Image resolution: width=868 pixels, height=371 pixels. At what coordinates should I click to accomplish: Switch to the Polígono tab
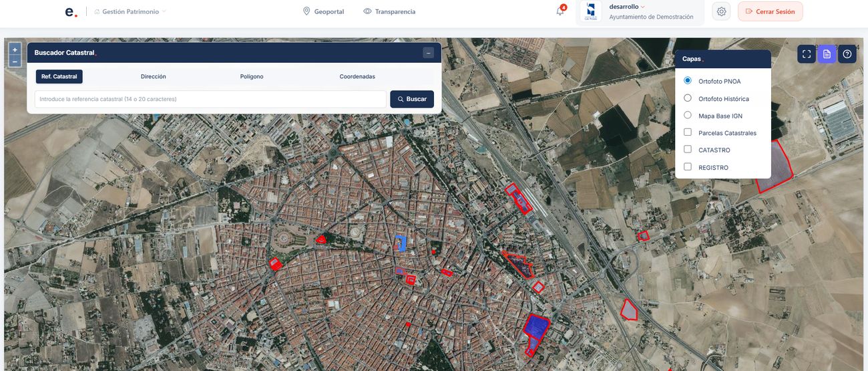coord(252,77)
